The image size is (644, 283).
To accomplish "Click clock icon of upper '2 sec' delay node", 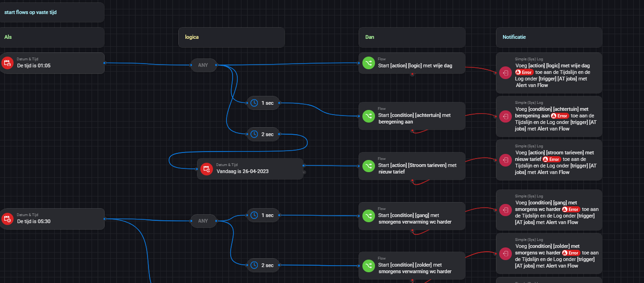I will click(x=254, y=134).
